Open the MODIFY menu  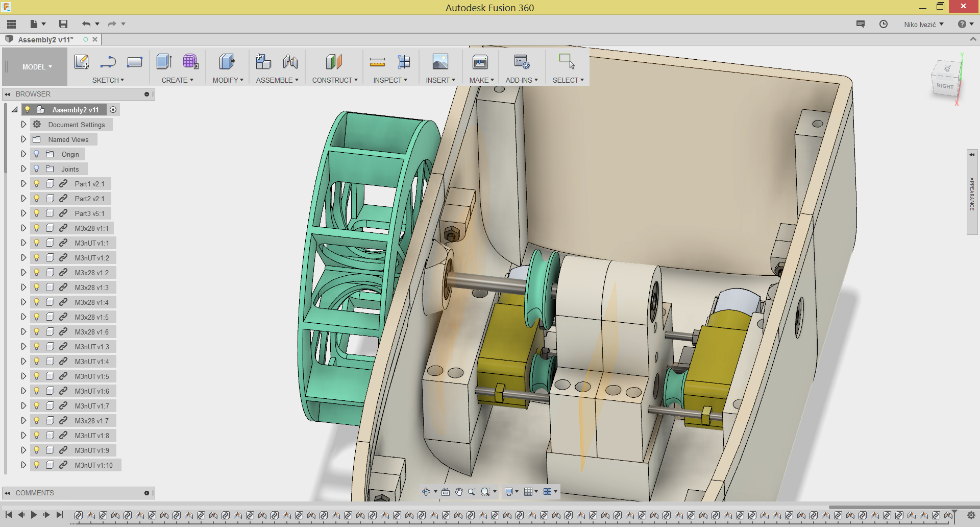point(228,80)
